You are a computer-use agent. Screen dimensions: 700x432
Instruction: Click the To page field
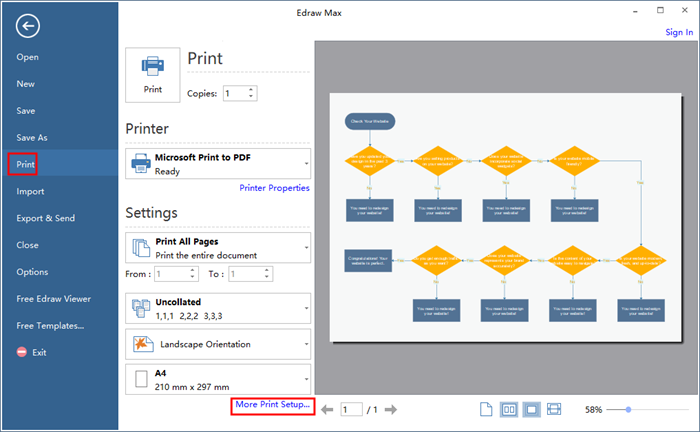point(246,274)
